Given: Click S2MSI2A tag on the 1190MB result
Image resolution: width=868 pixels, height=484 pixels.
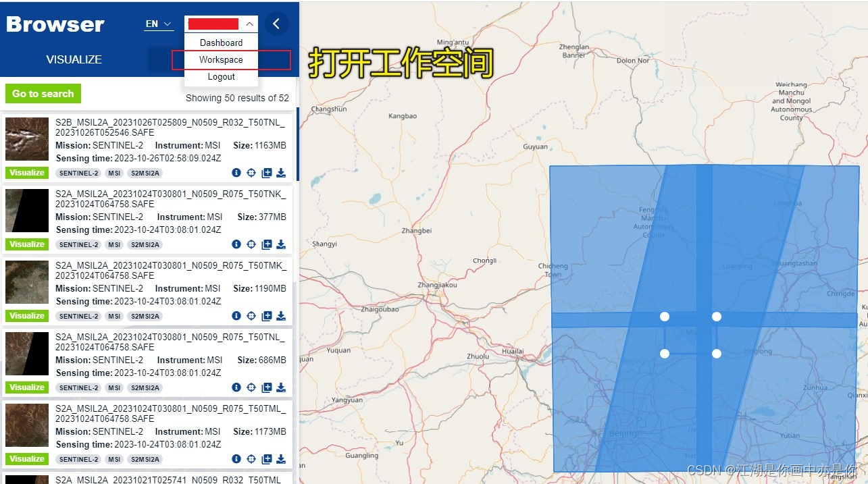Looking at the screenshot, I should click(145, 316).
